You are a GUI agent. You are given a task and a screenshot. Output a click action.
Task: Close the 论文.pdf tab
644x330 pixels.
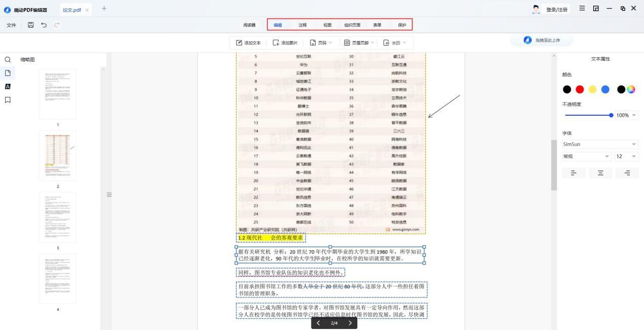click(x=87, y=10)
